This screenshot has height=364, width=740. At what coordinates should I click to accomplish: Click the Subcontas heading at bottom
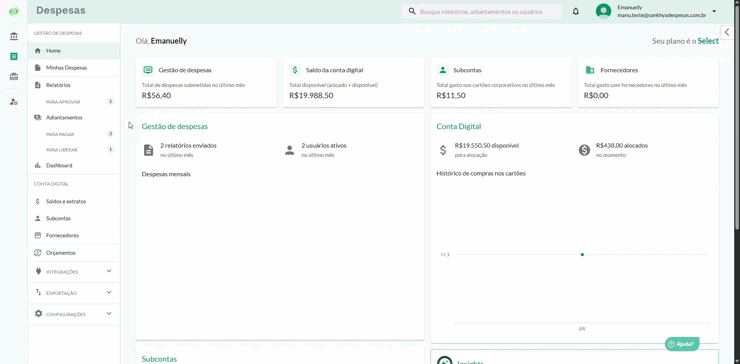[x=159, y=359]
